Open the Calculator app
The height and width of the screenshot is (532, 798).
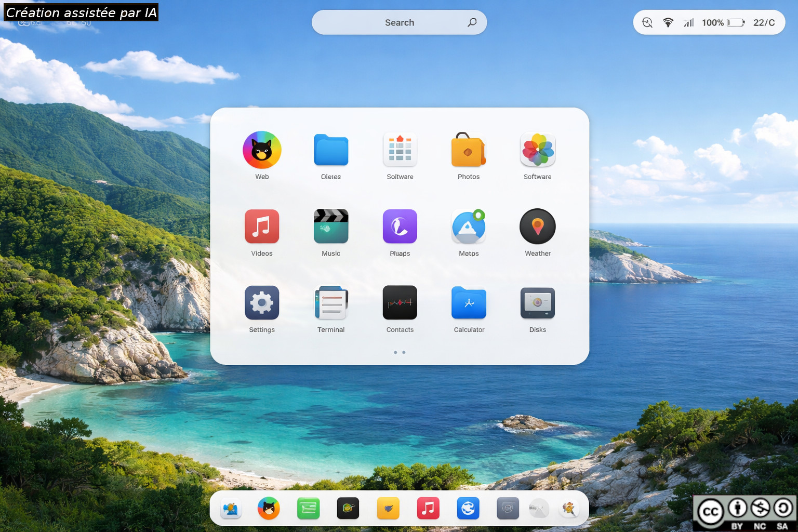point(469,303)
